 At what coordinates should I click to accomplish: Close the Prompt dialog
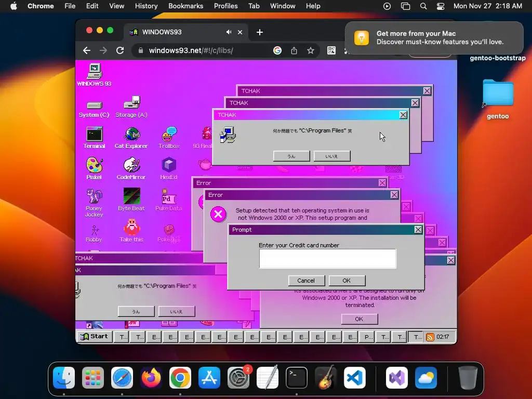(418, 230)
